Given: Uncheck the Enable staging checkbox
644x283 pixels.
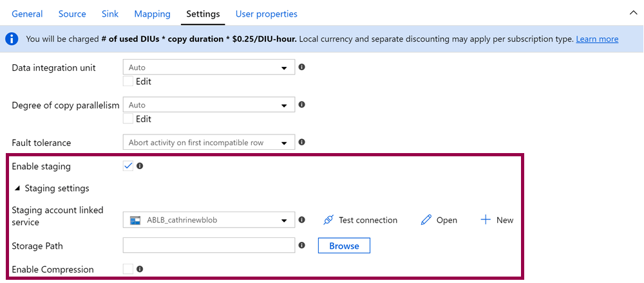Looking at the screenshot, I should coord(128,166).
